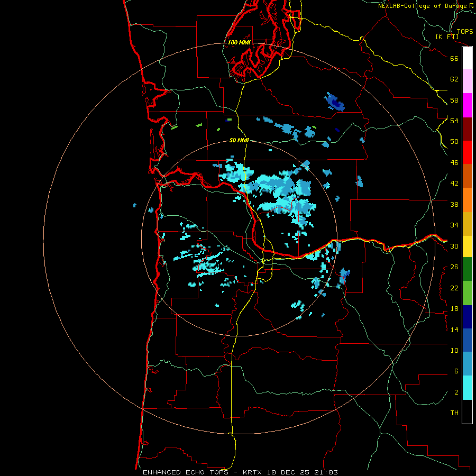The height and width of the screenshot is (476, 476).
Task: Click the navy 14-18 kft swatch
Action: [x=467, y=317]
